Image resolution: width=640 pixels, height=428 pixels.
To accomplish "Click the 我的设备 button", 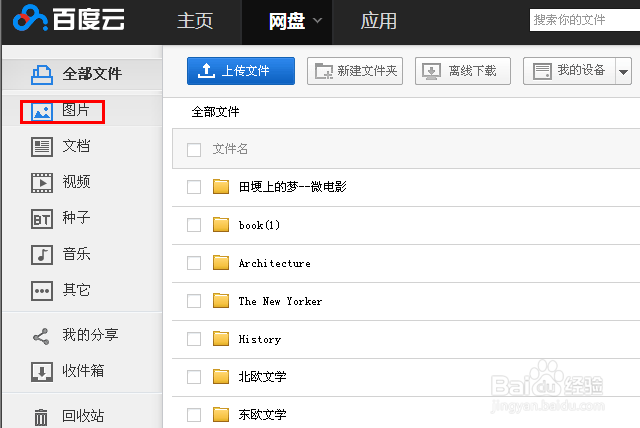I will (569, 71).
